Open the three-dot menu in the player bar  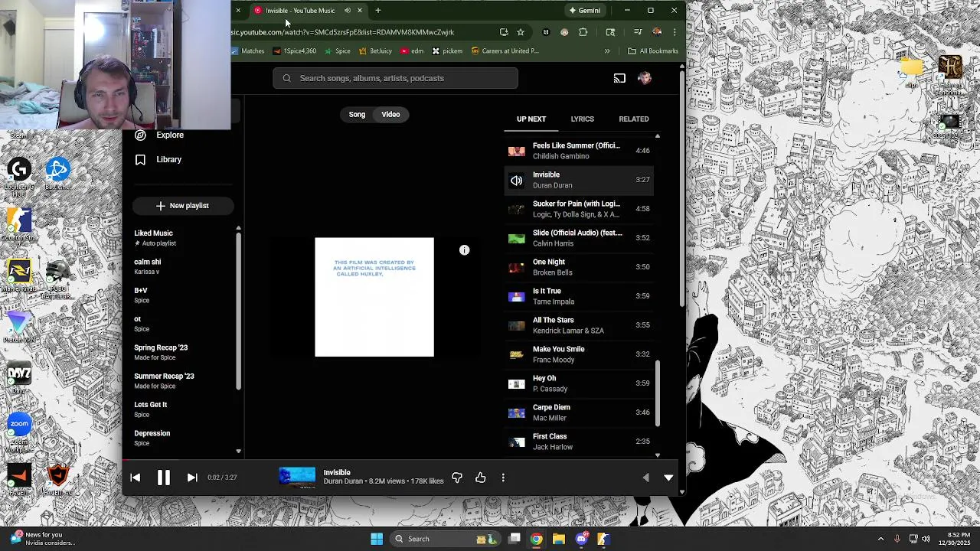tap(503, 478)
